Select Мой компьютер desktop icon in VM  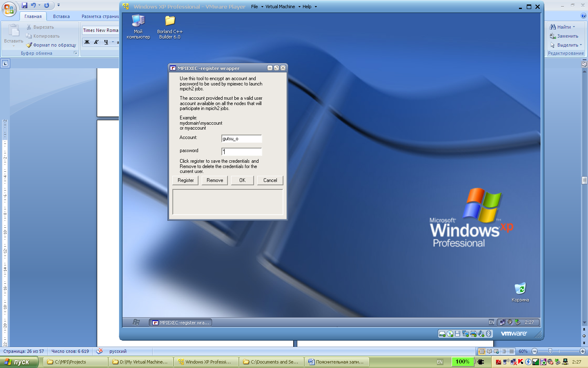(x=138, y=27)
